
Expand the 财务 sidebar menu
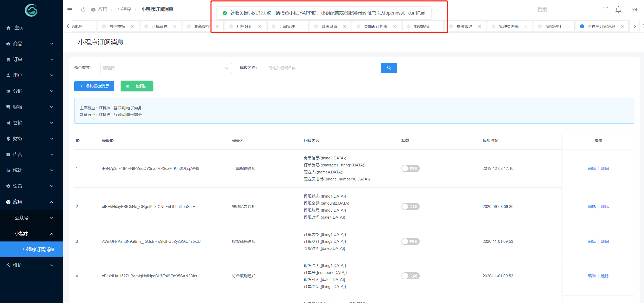[31, 139]
